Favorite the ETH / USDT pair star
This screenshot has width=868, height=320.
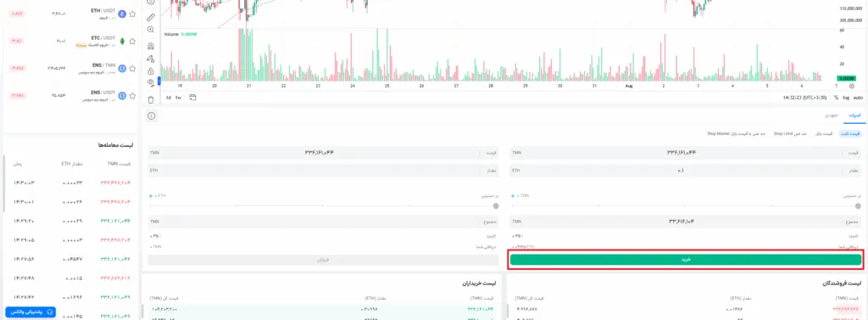pos(132,14)
